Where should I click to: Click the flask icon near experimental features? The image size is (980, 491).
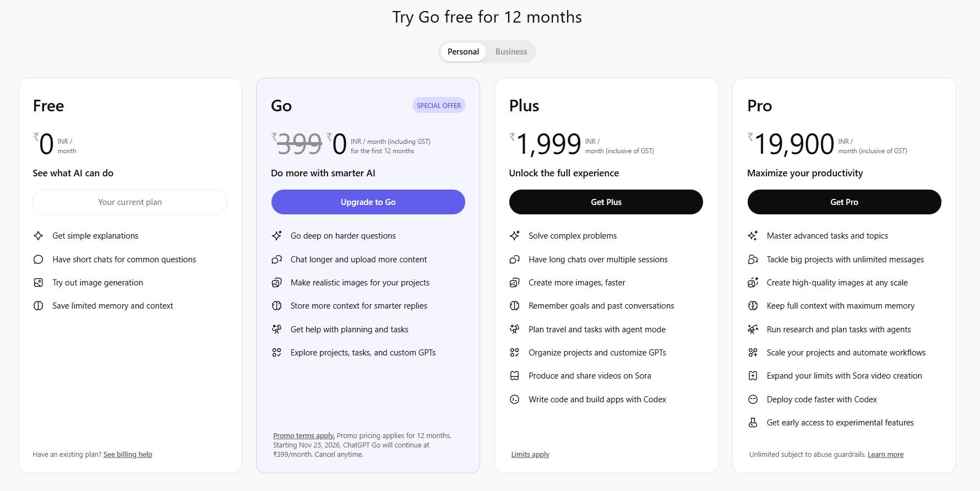753,422
